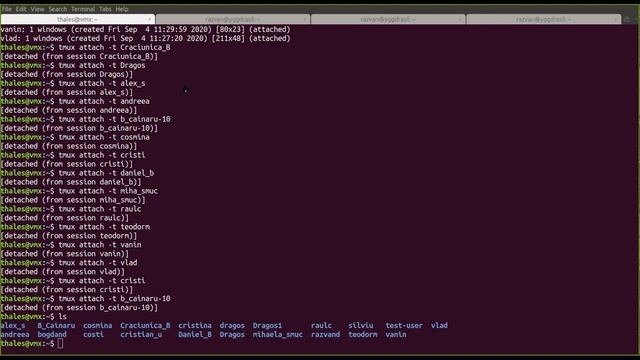Click '[detached (from session Craciunica_B)]' output line
This screenshot has height=360, width=640.
(x=79, y=56)
